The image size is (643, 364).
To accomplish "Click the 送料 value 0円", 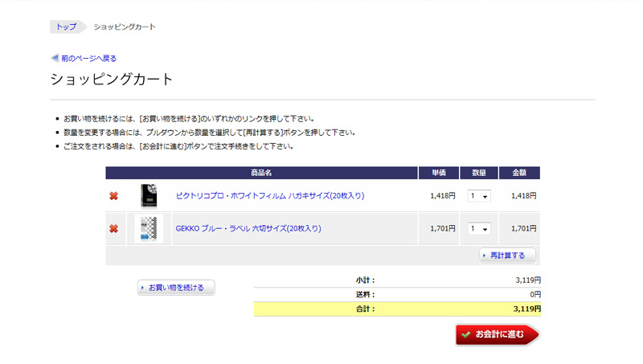I will (535, 294).
